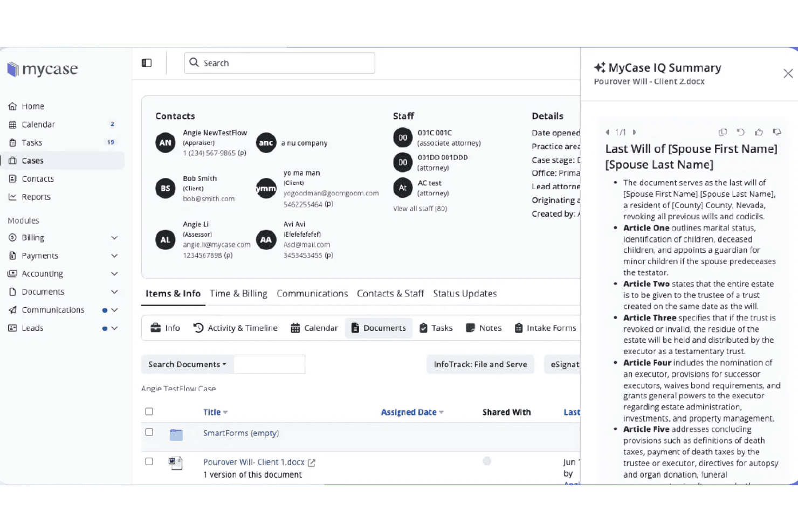Switch to Time & Billing tab
Image resolution: width=798 pixels, height=532 pixels.
(238, 294)
